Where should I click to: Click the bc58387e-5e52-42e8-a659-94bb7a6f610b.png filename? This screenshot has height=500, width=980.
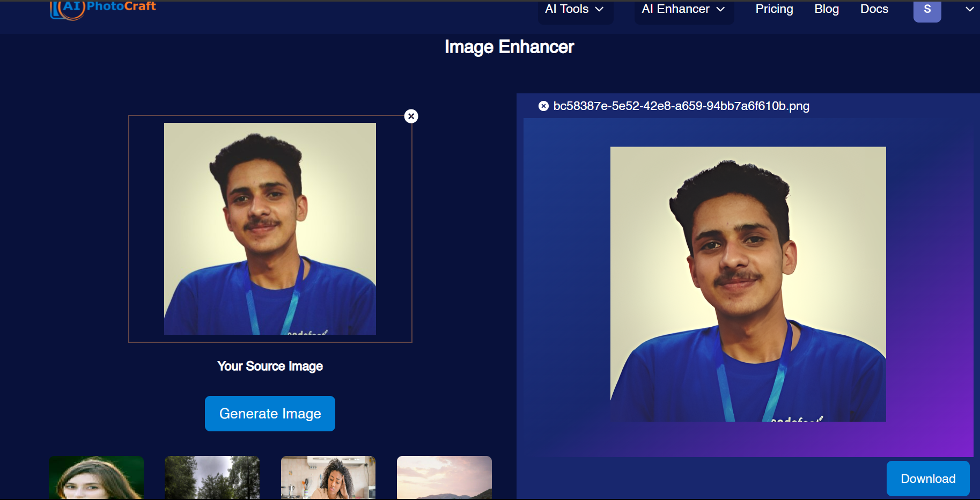[x=681, y=106]
